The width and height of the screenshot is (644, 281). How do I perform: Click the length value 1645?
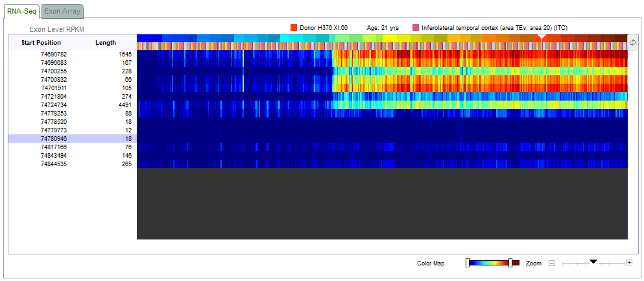point(125,55)
